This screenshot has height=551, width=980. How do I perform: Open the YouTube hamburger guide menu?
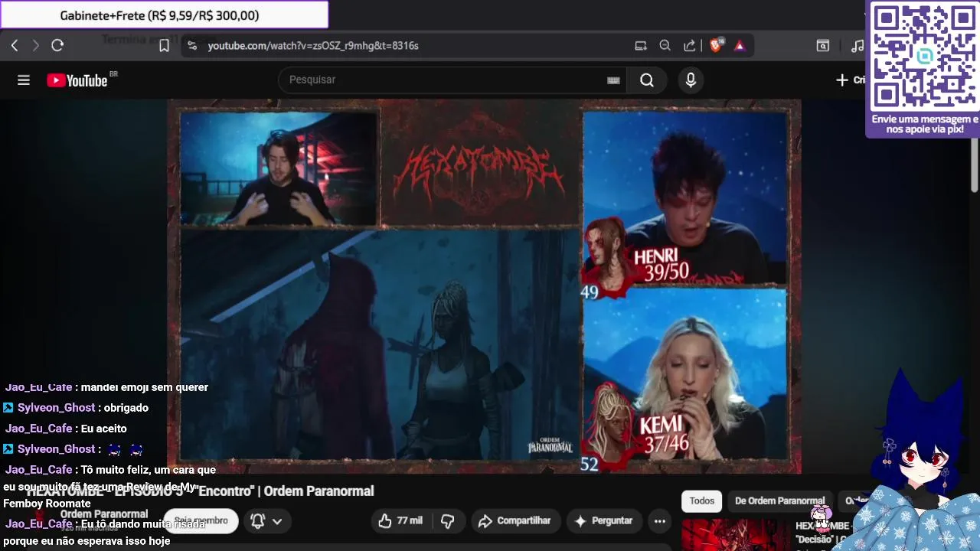point(24,80)
